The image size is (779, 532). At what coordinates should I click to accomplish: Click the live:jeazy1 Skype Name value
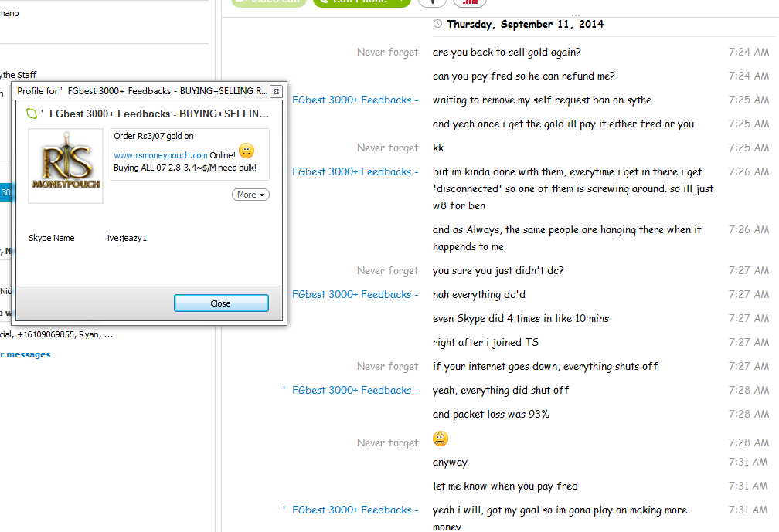pyautogui.click(x=126, y=238)
